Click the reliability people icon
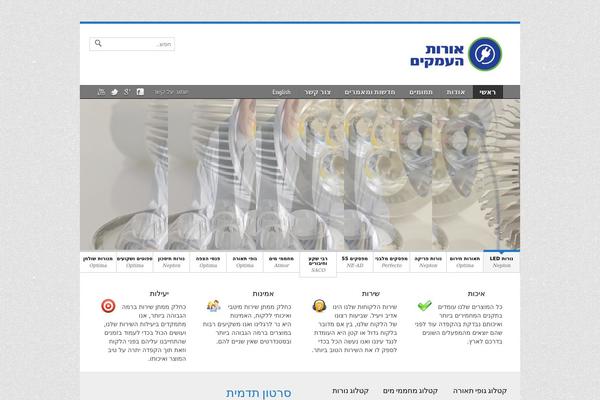Image resolution: width=600 pixels, height=400 pixels. (x=214, y=306)
